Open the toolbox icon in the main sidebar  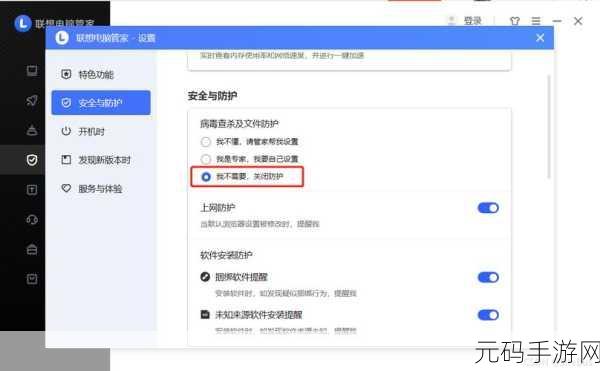[32, 249]
